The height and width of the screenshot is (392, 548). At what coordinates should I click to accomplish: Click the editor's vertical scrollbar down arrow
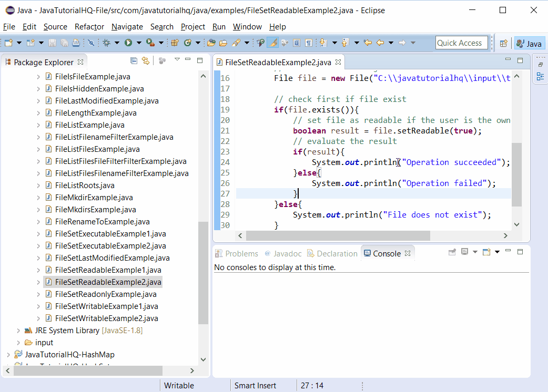[x=516, y=223]
